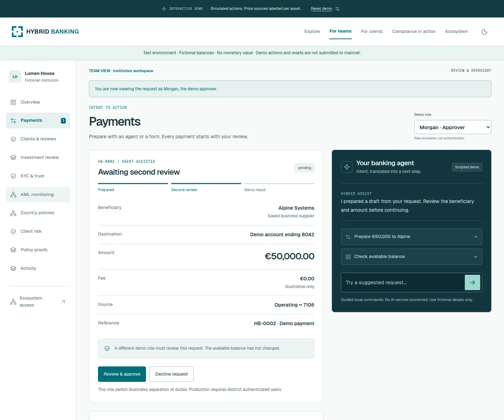
Task: Click the shield icon for Client risk
Action: pos(13,232)
